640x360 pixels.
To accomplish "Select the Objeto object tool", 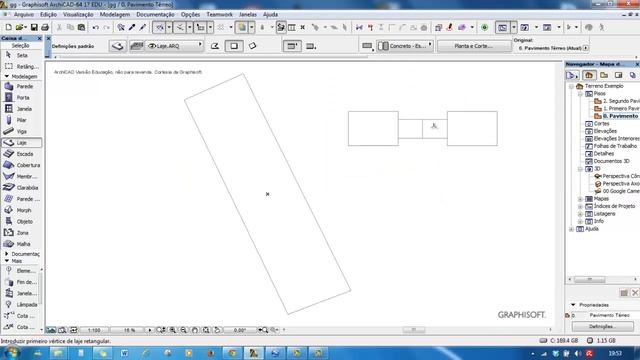I will [x=21, y=222].
